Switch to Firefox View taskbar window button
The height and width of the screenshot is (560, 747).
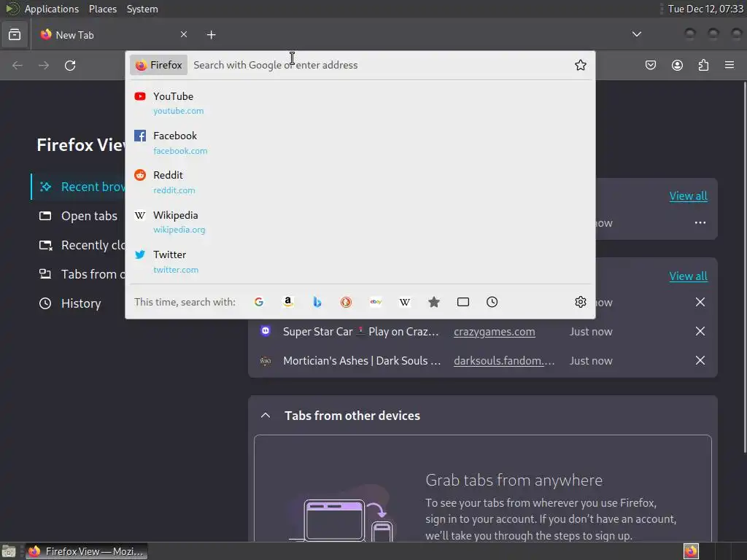86,551
